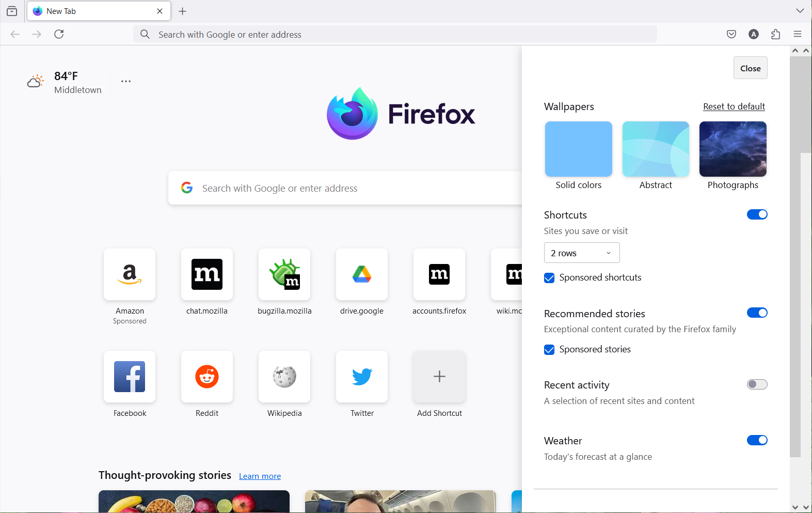Click the URL address bar
Screen dimensions: 812x513
click(x=395, y=34)
